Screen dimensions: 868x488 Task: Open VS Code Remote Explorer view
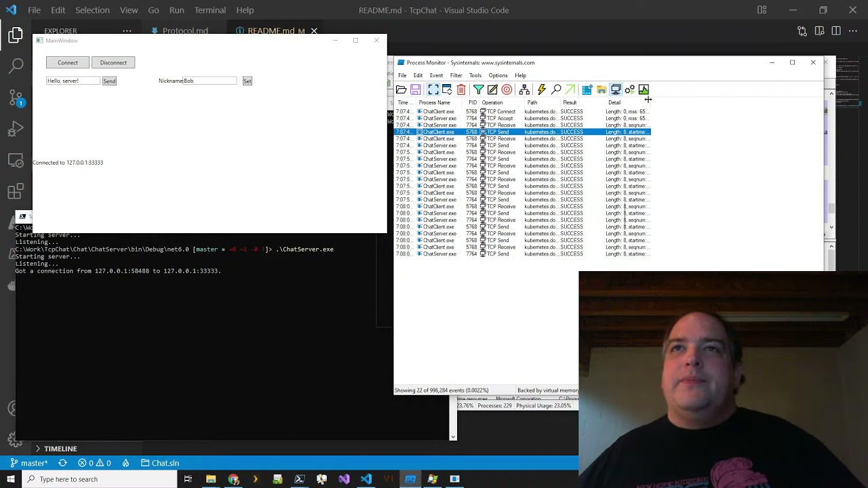click(x=16, y=161)
